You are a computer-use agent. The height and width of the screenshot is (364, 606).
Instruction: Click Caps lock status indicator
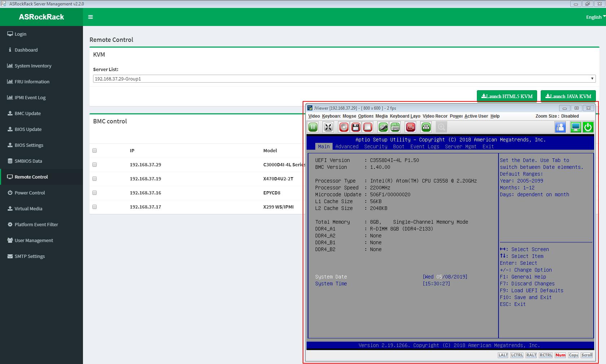pos(574,355)
